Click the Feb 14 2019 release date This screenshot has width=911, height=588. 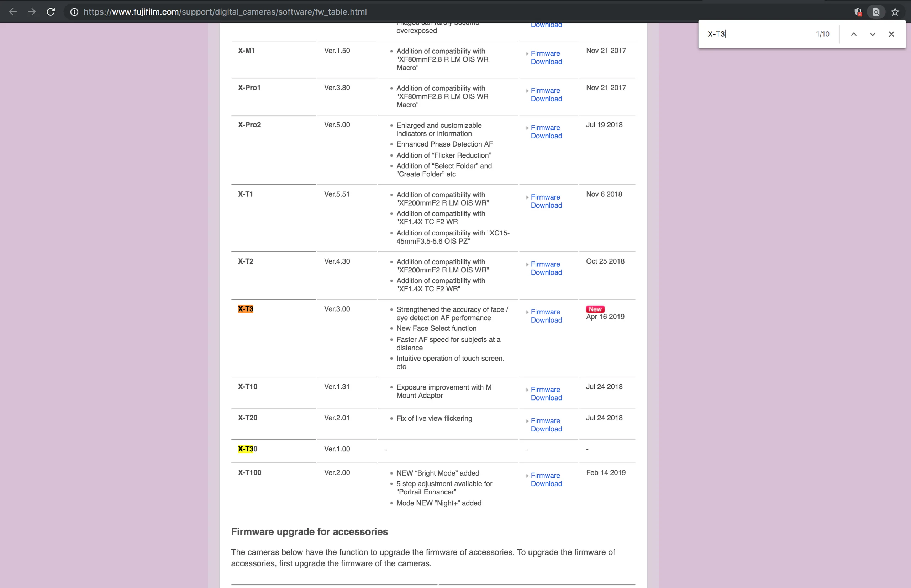(x=606, y=473)
